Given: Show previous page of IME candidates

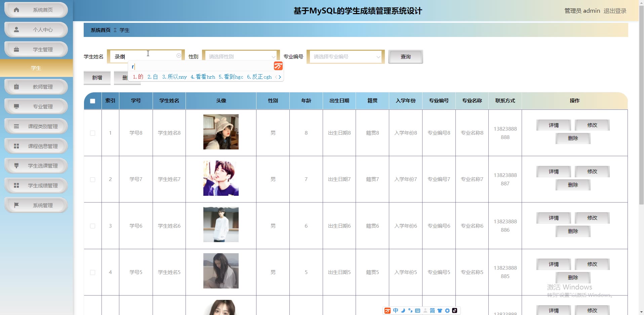Looking at the screenshot, I should click(276, 77).
